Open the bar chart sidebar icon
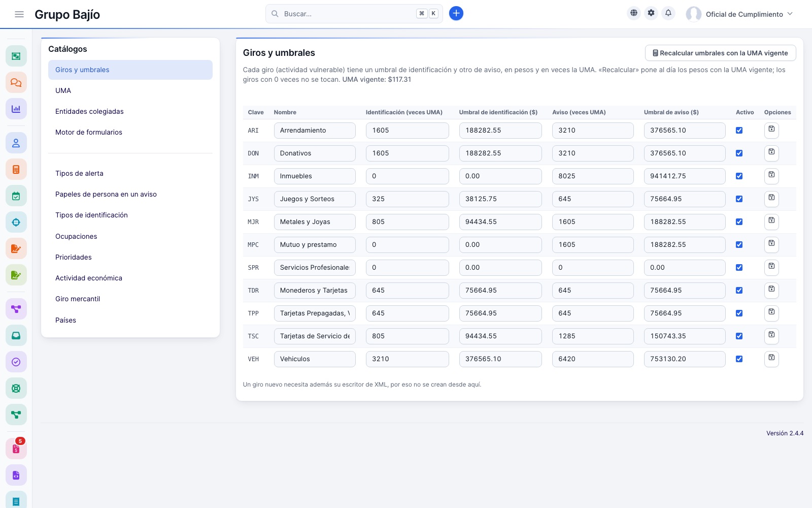The height and width of the screenshot is (508, 812). click(x=16, y=109)
